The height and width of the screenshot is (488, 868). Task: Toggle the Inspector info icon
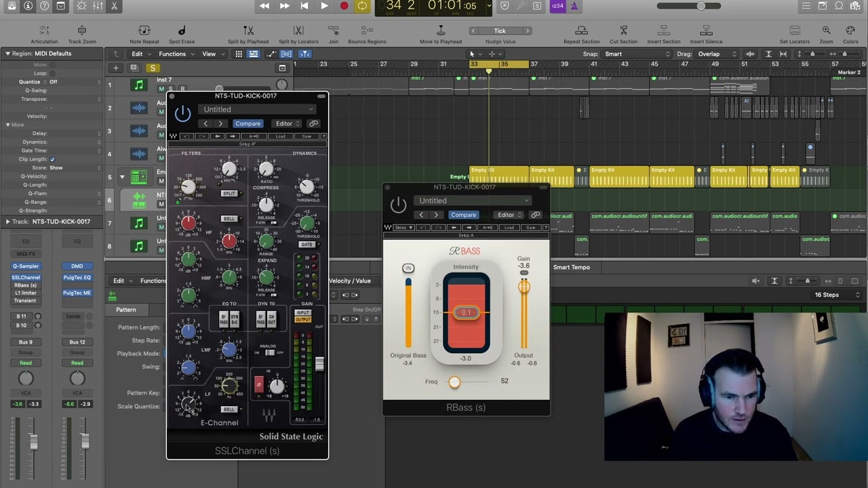[x=28, y=6]
